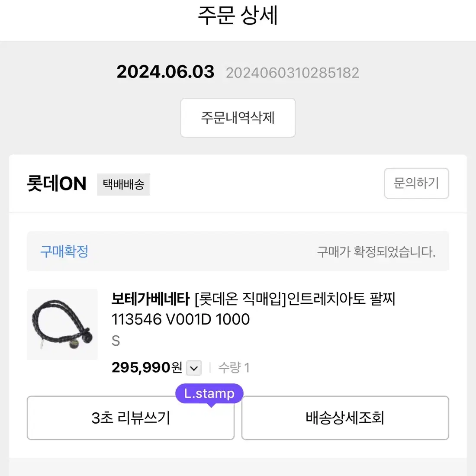Expand the price details chevron next to 295,990원
This screenshot has height=476, width=476.
[x=194, y=368]
